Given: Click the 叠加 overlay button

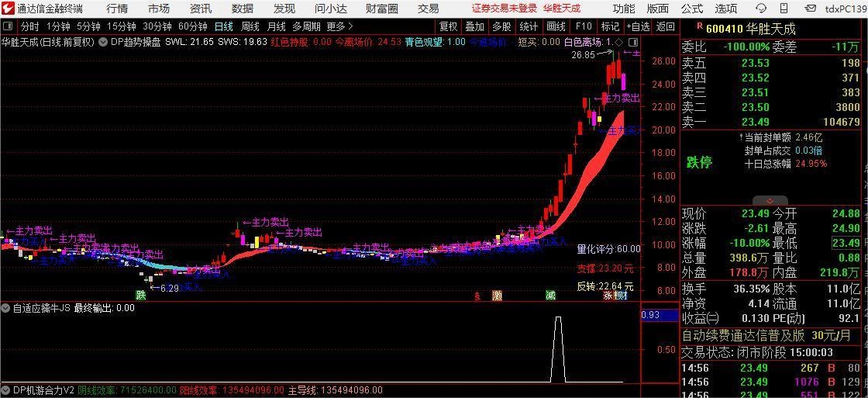Looking at the screenshot, I should pos(475,26).
